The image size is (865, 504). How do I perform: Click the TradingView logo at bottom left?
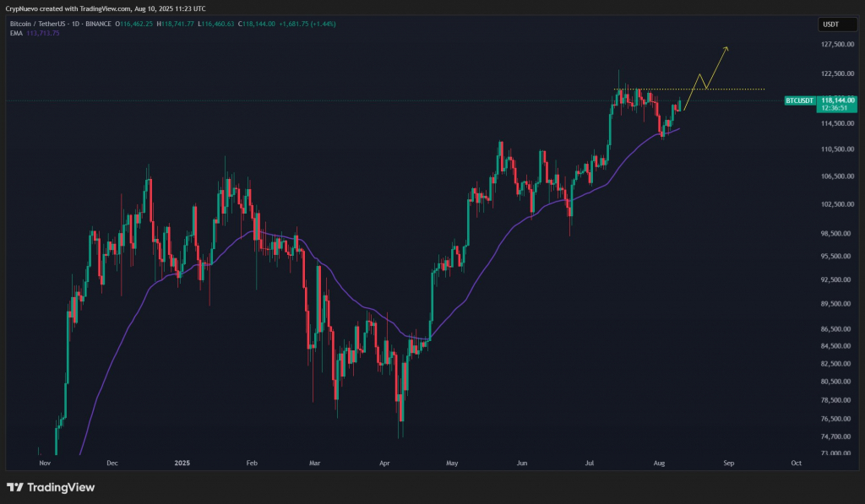[x=51, y=487]
